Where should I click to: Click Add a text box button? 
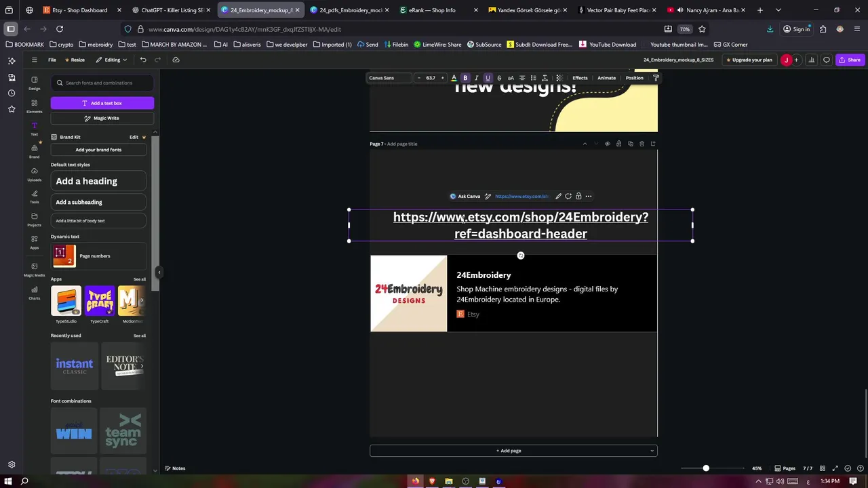(x=102, y=103)
